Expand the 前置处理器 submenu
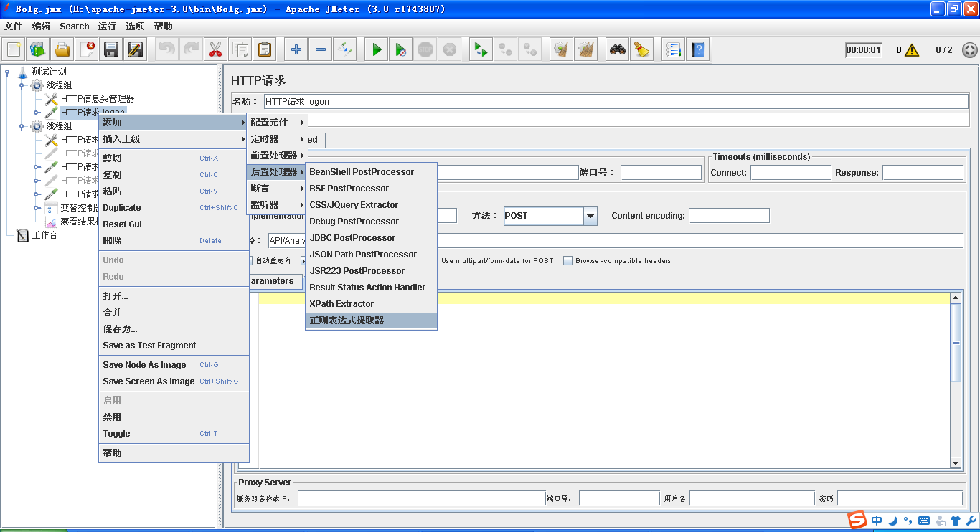The image size is (980, 532). click(277, 156)
